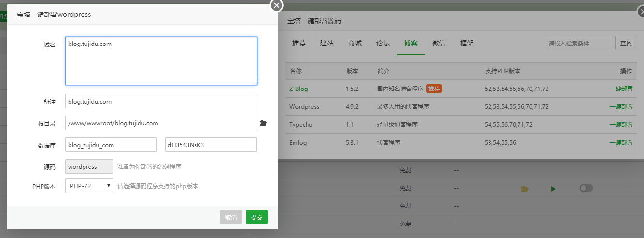Deploy Wordpress with 一键部署 link
The height and width of the screenshot is (238, 644).
click(x=621, y=107)
